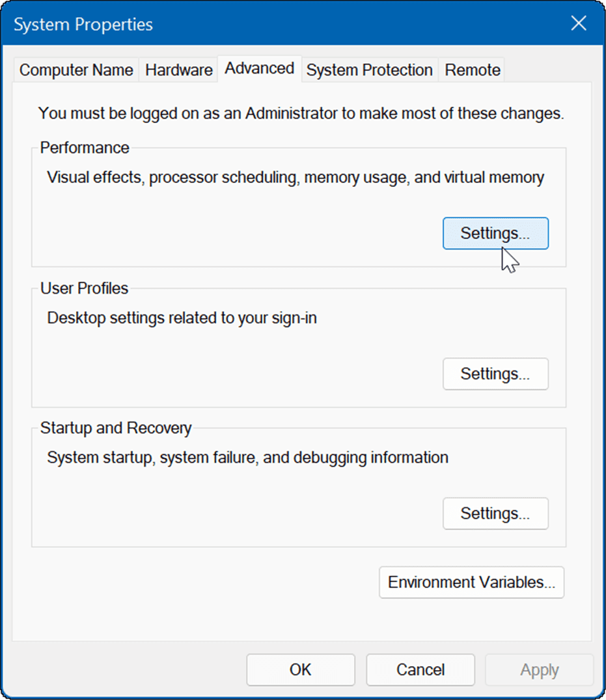Image resolution: width=606 pixels, height=700 pixels.
Task: Go to the System Protection tab
Action: click(x=368, y=70)
